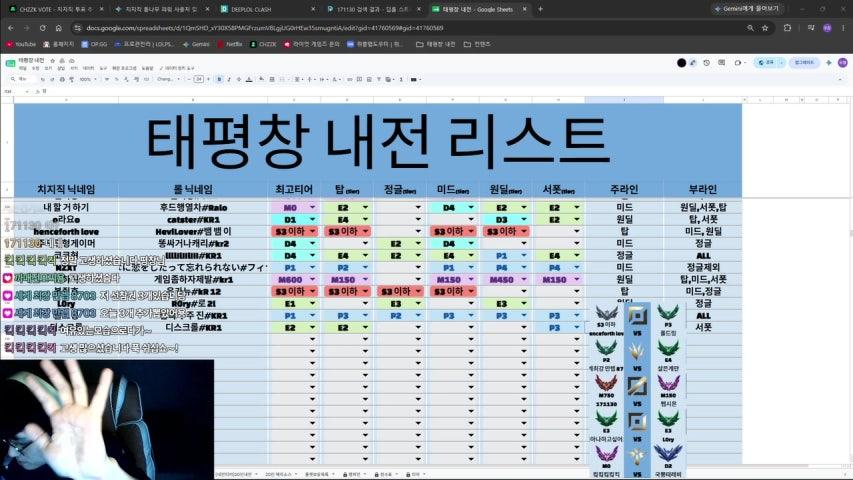Image resolution: width=853 pixels, height=480 pixels.
Task: Open the CHZZK bookmark
Action: 263,44
